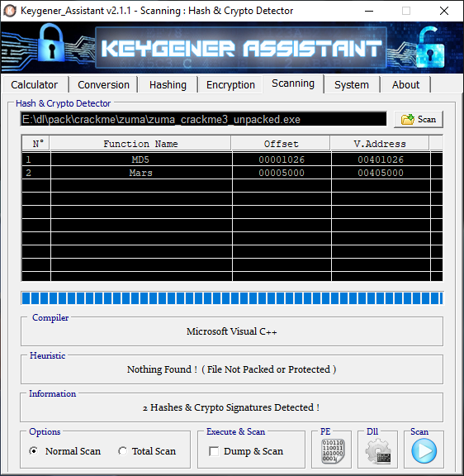
Task: Click the Dll gear icon
Action: tap(378, 451)
